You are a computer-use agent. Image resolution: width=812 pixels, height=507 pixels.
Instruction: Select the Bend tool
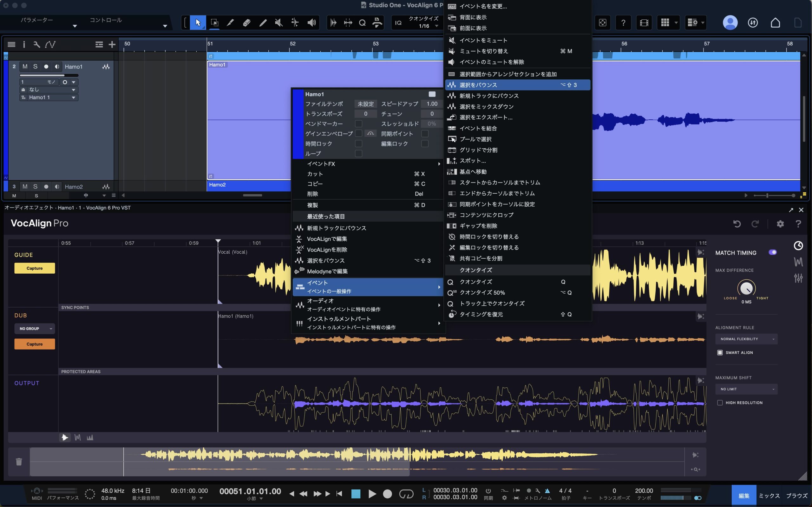(x=295, y=23)
